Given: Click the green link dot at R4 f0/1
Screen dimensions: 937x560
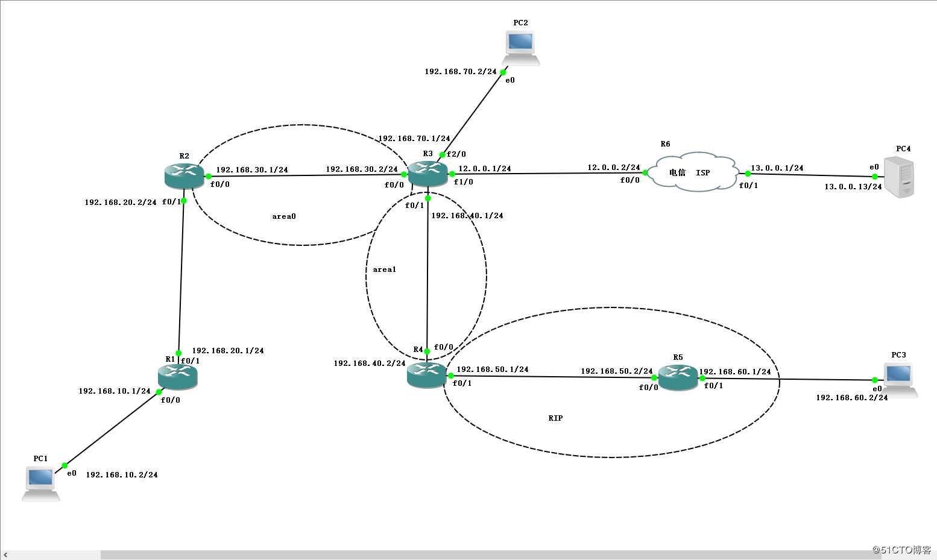Looking at the screenshot, I should click(450, 376).
